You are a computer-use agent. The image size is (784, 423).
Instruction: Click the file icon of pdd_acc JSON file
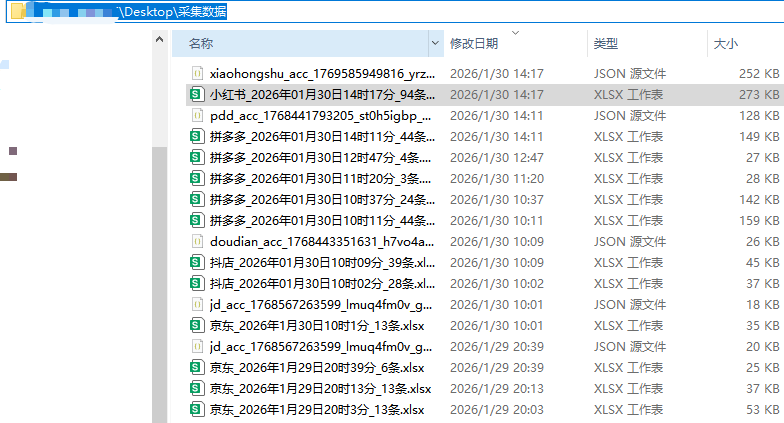click(197, 115)
